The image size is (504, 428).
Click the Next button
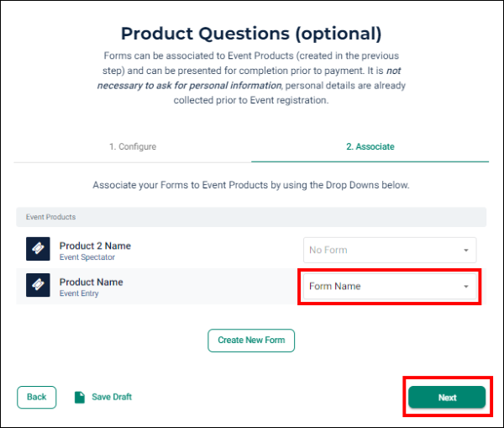point(447,398)
